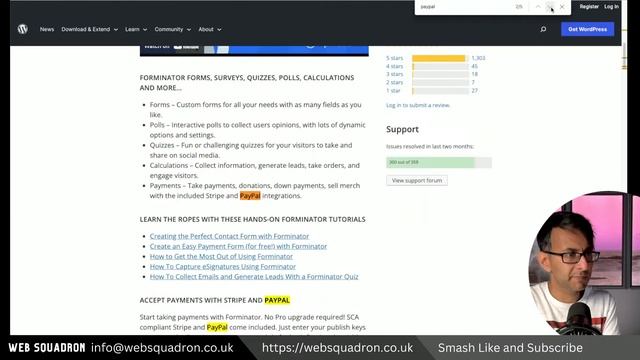
Task: Click the View support forum button
Action: click(x=417, y=180)
